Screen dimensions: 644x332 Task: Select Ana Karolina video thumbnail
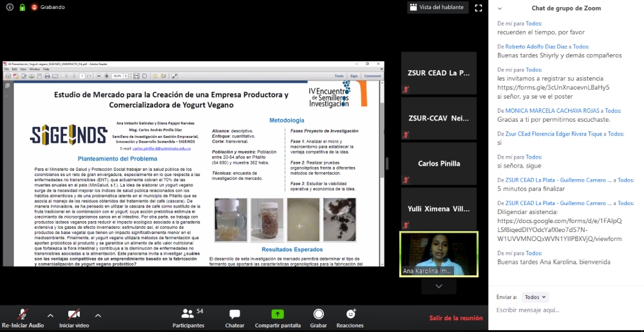coord(439,253)
